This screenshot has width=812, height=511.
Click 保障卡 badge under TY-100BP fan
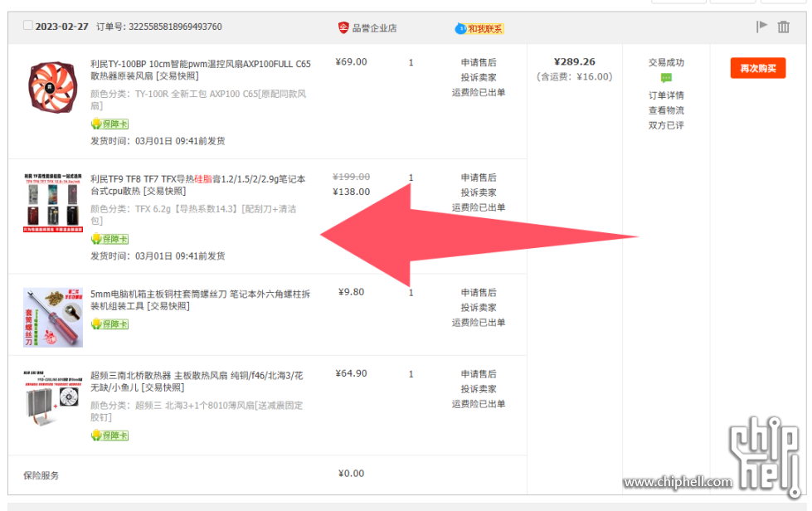coord(109,124)
